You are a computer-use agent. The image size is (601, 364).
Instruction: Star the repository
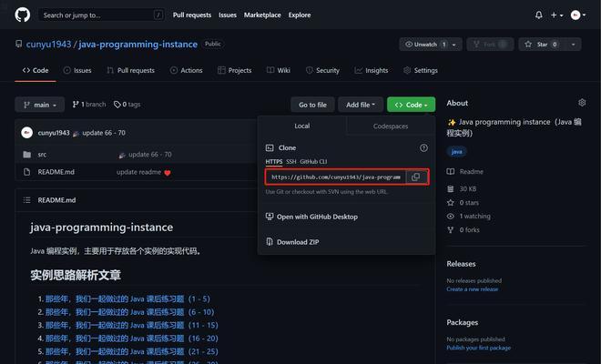click(542, 45)
